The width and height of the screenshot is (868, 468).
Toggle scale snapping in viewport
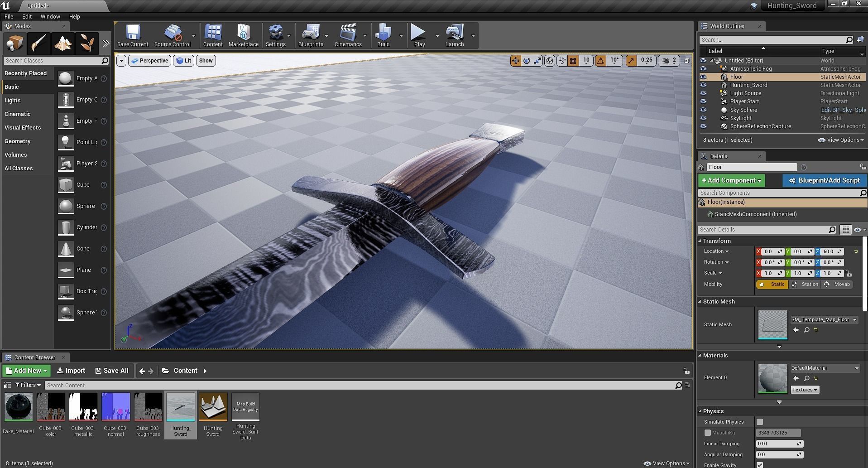[x=631, y=60]
